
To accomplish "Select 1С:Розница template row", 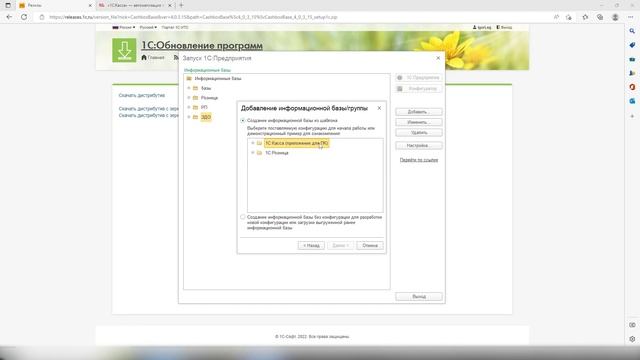I will point(277,153).
